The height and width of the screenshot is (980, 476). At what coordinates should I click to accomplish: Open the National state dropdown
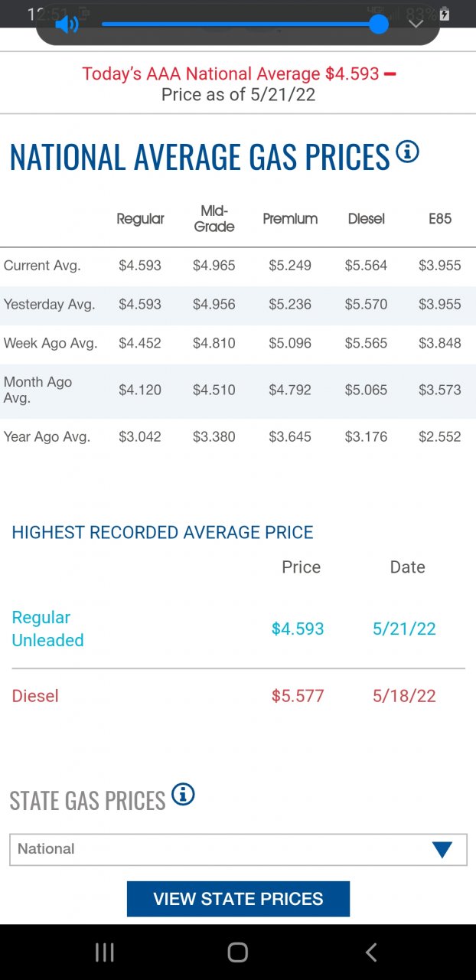click(x=238, y=849)
